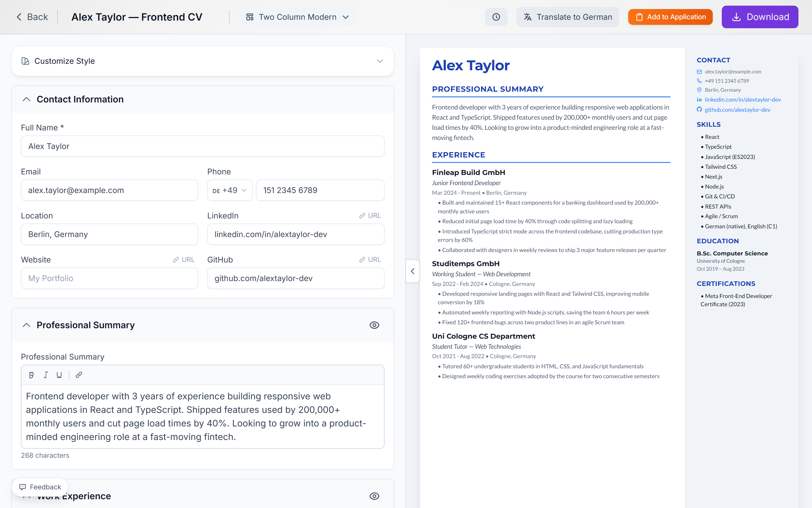
Task: Go Back to previous page
Action: pos(32,17)
